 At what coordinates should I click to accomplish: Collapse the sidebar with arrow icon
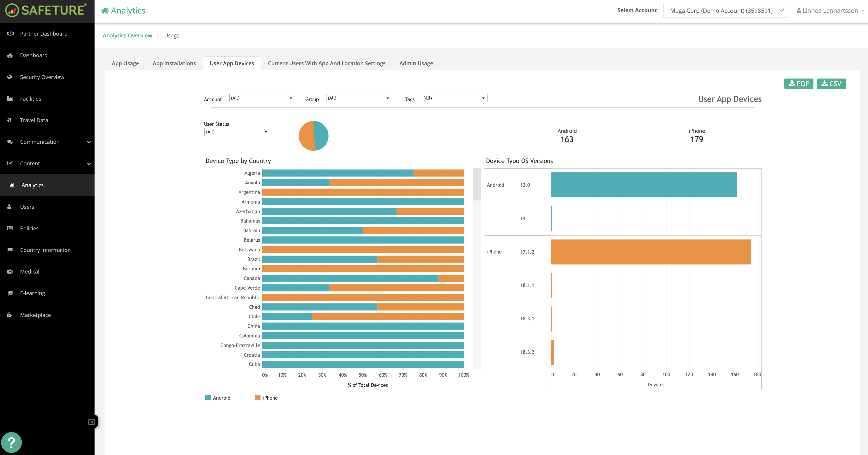91,422
